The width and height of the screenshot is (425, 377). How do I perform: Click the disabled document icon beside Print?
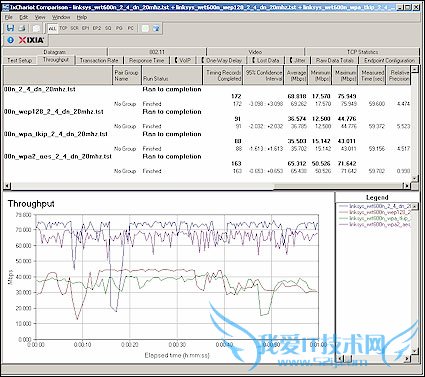(36, 28)
